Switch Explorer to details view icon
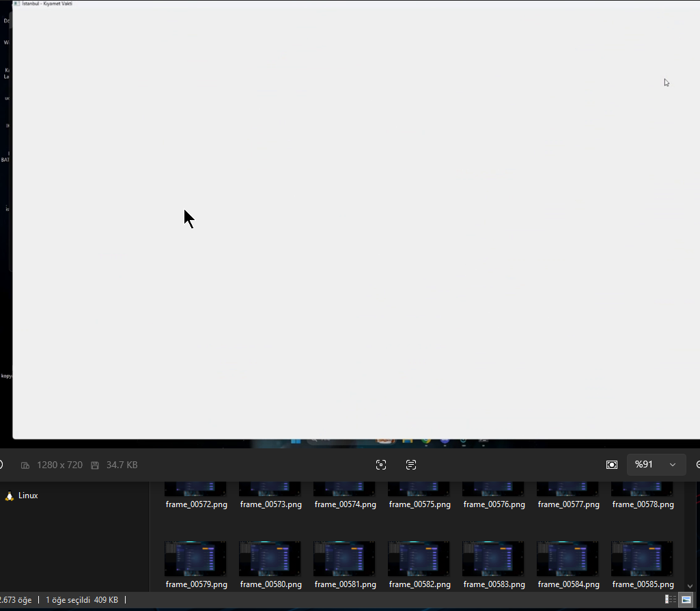This screenshot has width=700, height=611. pyautogui.click(x=670, y=599)
